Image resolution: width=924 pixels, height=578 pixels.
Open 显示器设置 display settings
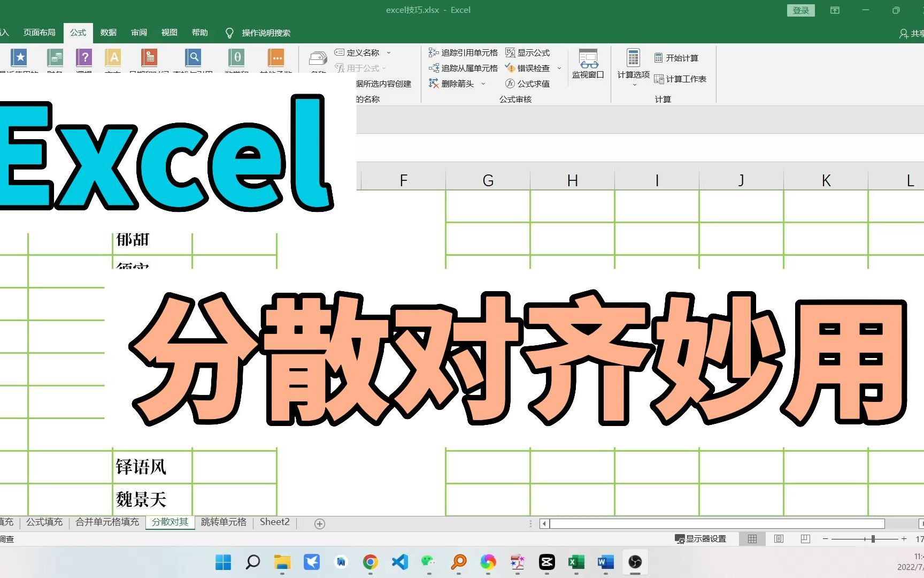pyautogui.click(x=700, y=539)
